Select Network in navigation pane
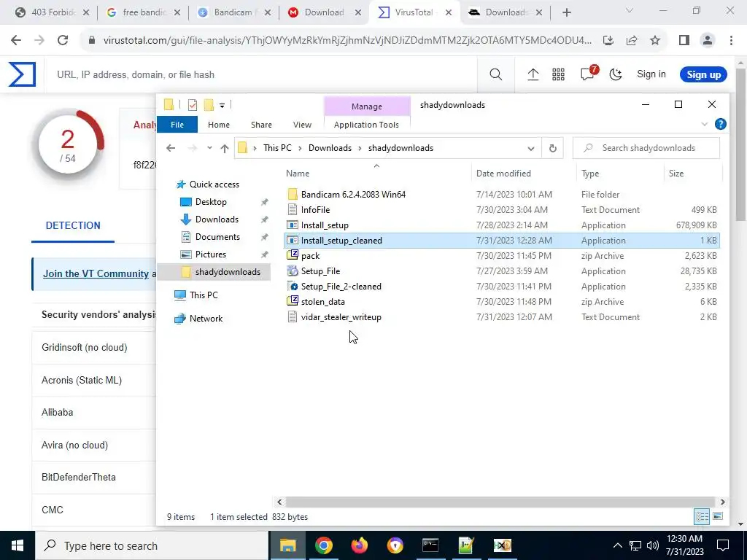The image size is (747, 560). (x=206, y=319)
